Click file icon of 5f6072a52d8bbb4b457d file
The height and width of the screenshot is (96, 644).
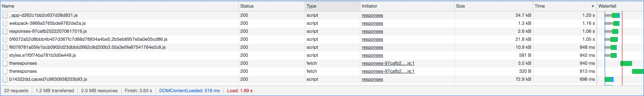(x=5, y=39)
